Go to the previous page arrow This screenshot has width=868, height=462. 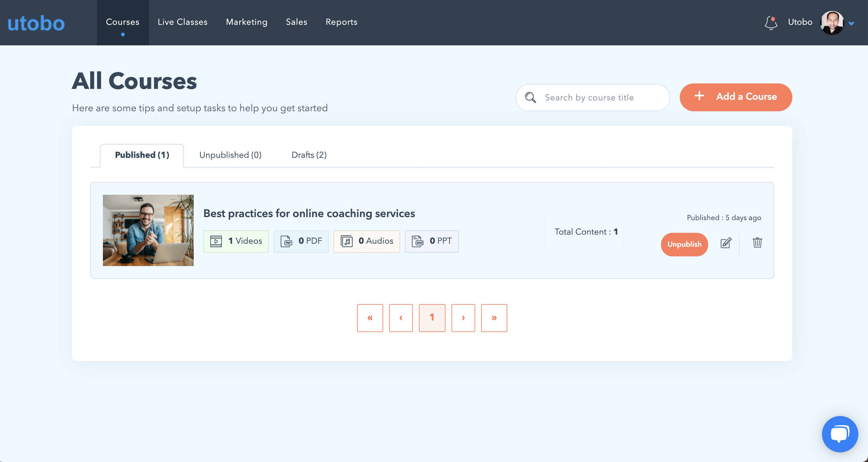[x=401, y=318]
